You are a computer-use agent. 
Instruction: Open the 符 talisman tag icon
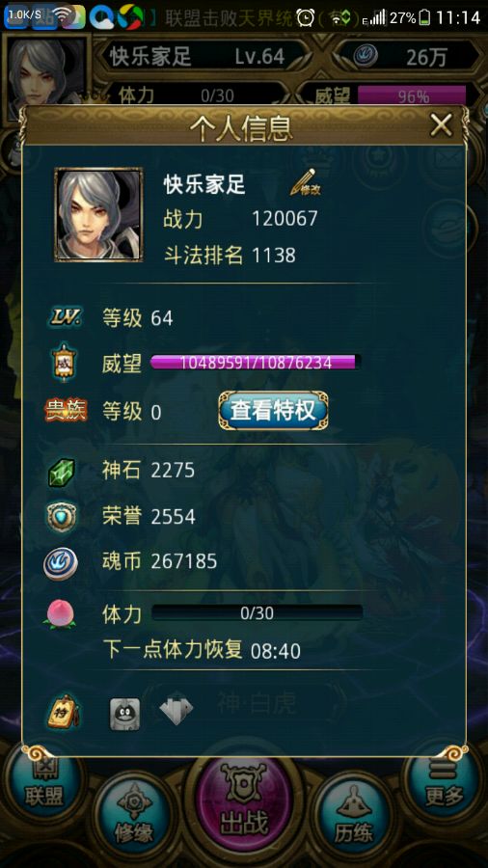click(63, 712)
